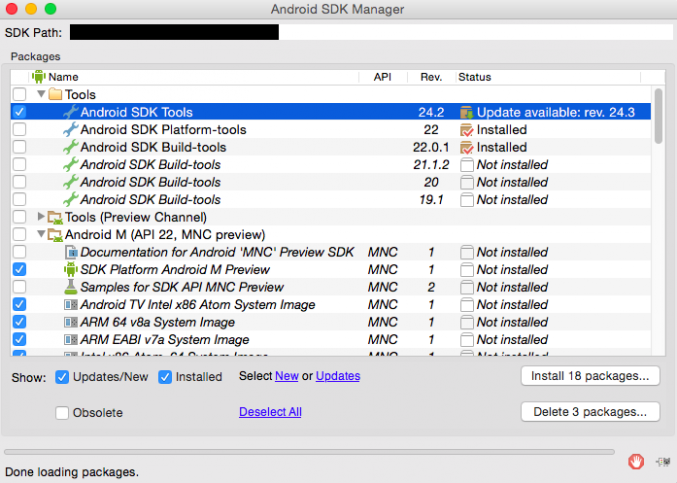Click the loading progress bar
The width and height of the screenshot is (677, 483).
pos(310,452)
